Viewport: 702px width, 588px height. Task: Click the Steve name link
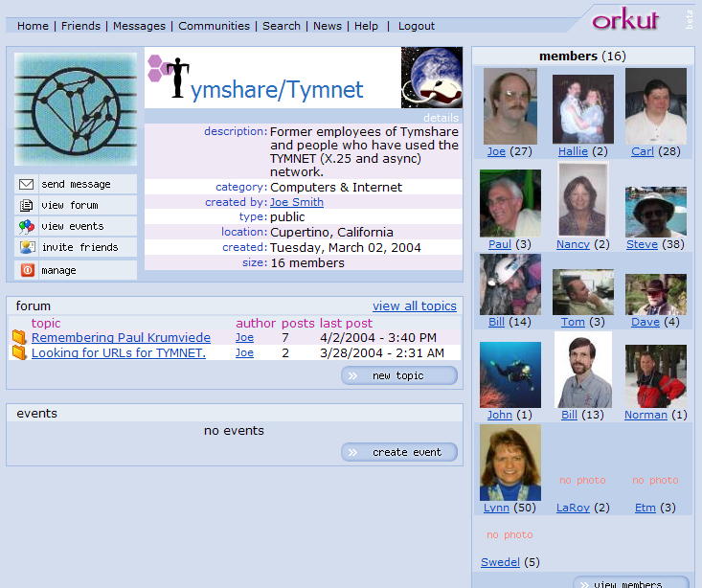(x=642, y=244)
